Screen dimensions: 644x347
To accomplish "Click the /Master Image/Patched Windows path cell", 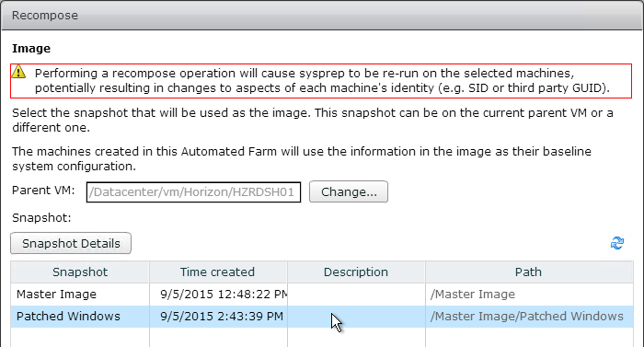I will (x=529, y=317).
